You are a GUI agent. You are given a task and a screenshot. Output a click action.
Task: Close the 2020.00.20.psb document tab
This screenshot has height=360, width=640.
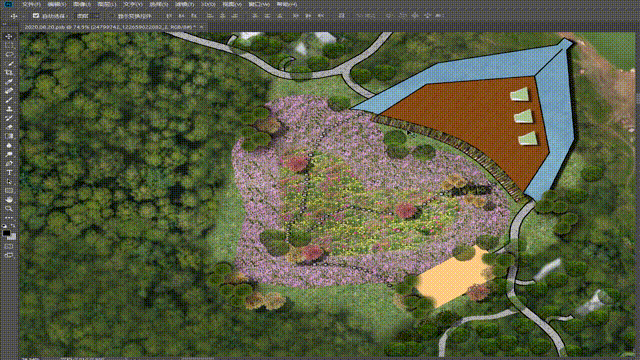click(x=201, y=27)
